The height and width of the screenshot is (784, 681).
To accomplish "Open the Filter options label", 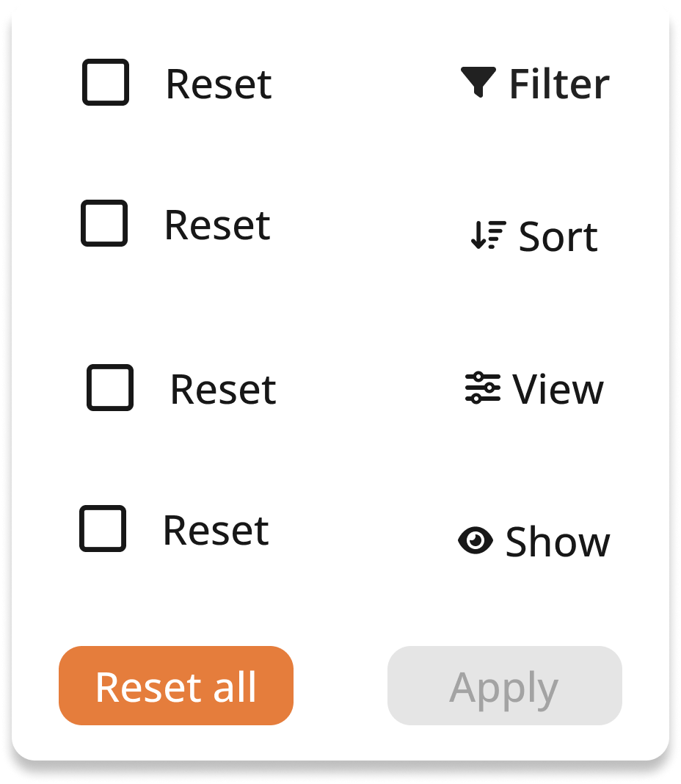I will click(x=558, y=84).
